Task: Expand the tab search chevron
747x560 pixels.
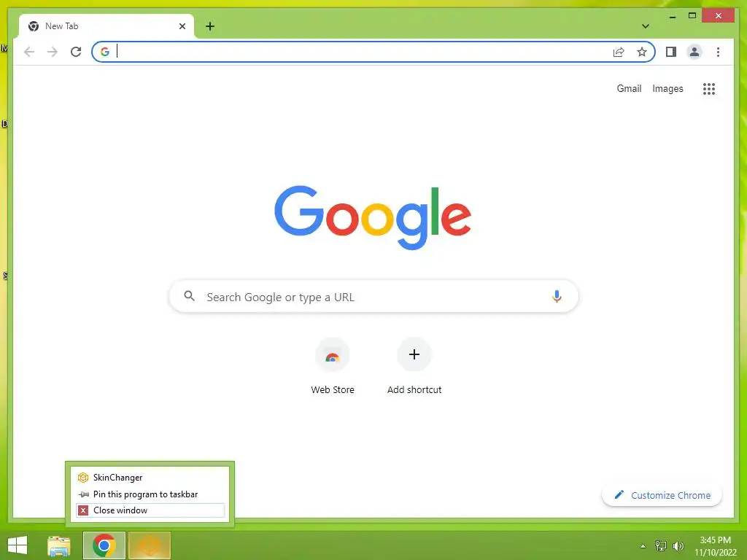Action: point(646,26)
